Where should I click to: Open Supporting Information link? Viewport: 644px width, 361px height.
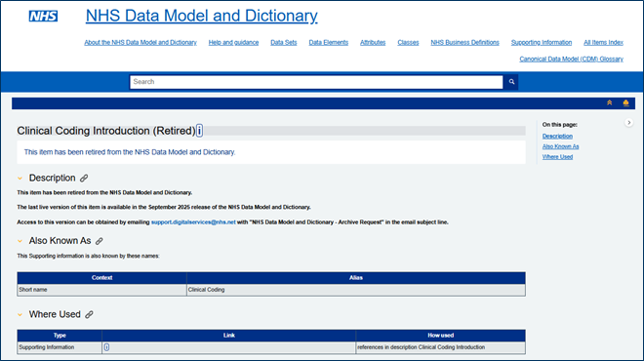[x=542, y=42]
